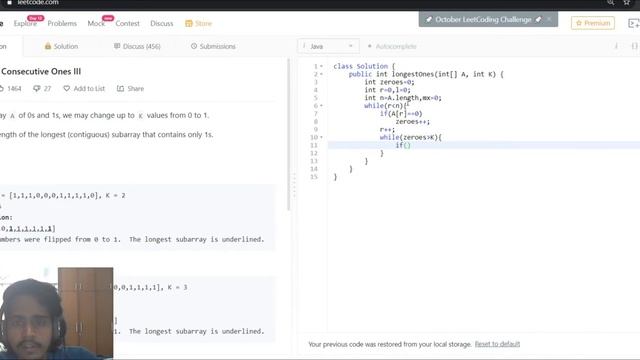Click 'int zeroes=0;' code line

(389, 82)
